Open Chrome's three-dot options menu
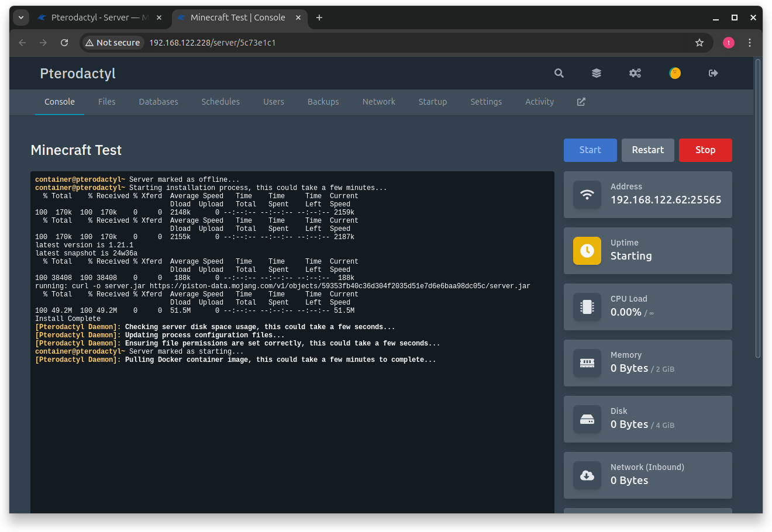 [x=750, y=43]
